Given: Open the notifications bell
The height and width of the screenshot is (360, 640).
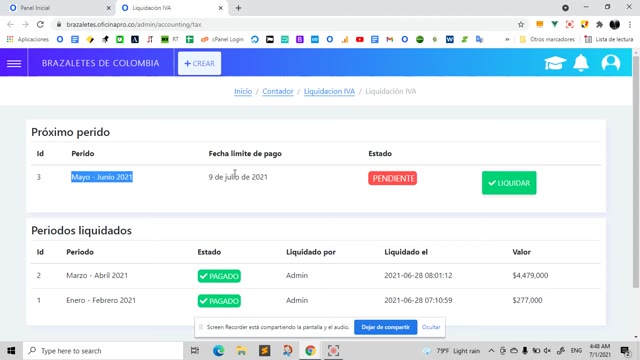Looking at the screenshot, I should tap(581, 63).
